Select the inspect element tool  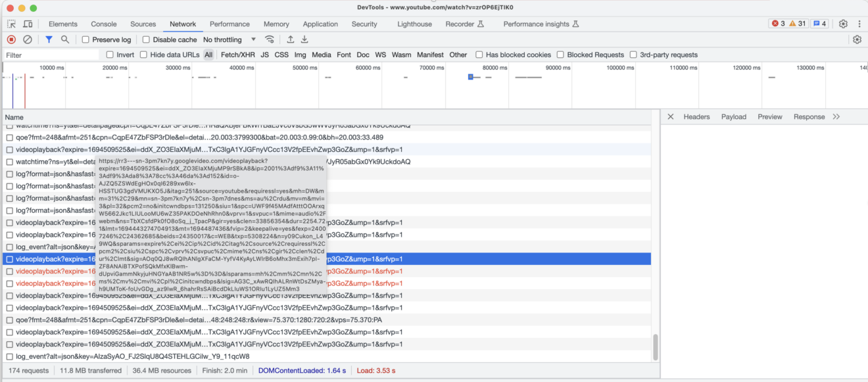click(11, 24)
